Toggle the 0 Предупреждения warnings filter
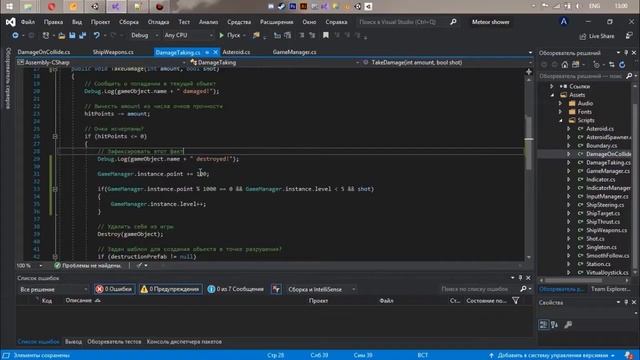Screen dimensions: 640x360 [x=171, y=289]
